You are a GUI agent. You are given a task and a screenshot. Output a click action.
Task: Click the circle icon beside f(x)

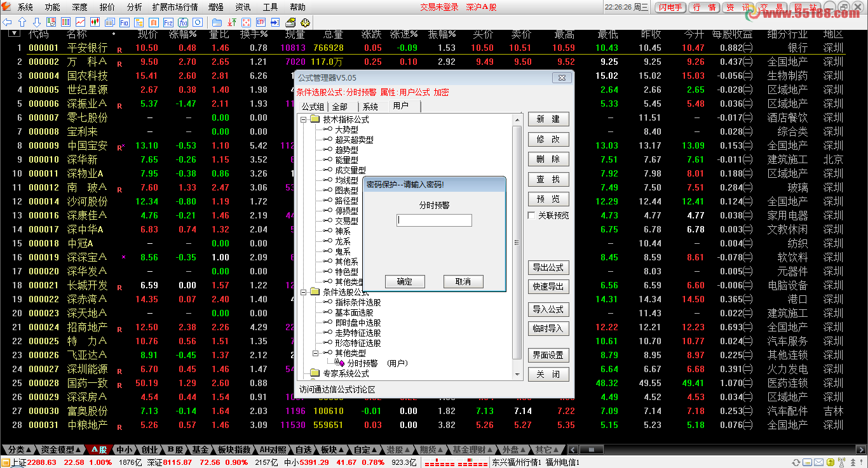click(197, 22)
